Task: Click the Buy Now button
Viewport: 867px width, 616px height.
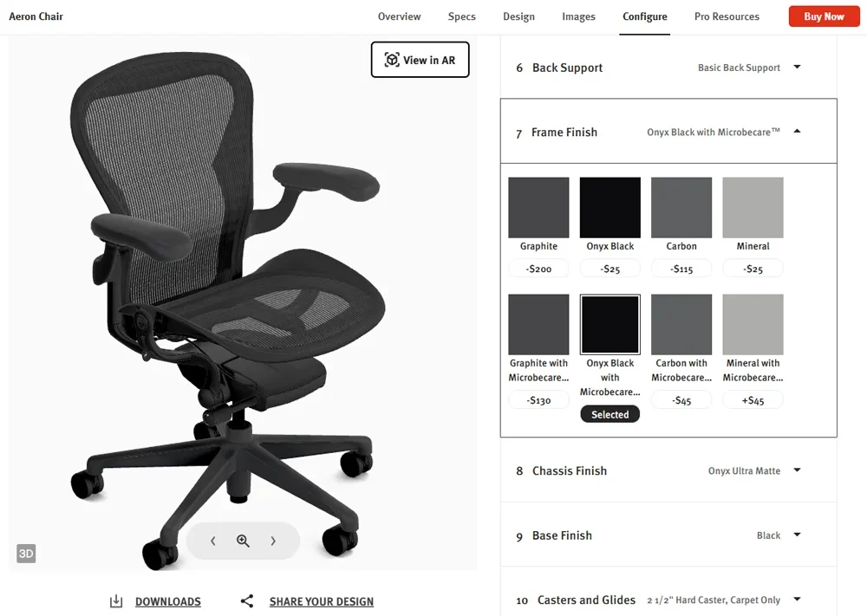Action: point(824,16)
